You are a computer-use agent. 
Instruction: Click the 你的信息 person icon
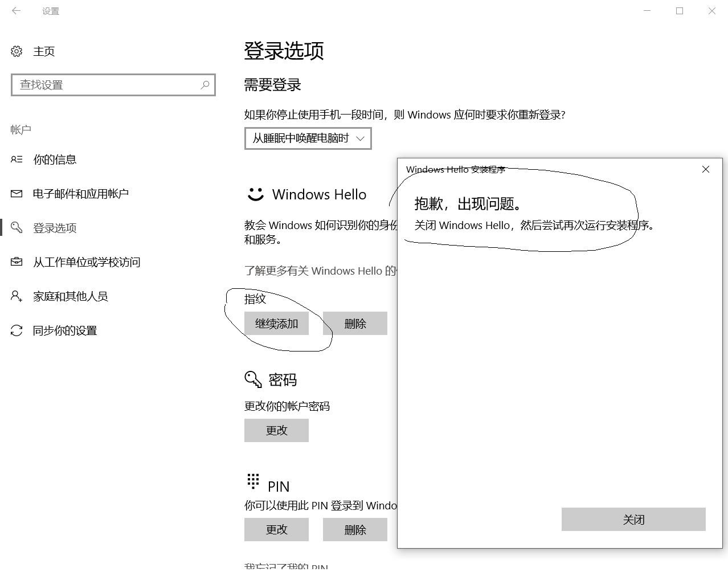(x=17, y=160)
